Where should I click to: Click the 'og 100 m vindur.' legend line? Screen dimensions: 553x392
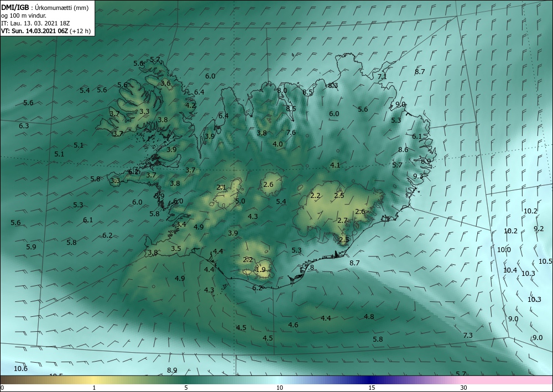click(x=23, y=15)
